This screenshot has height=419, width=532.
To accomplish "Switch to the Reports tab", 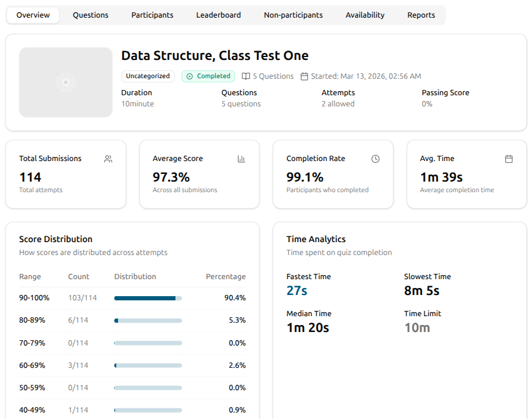I will coord(421,15).
